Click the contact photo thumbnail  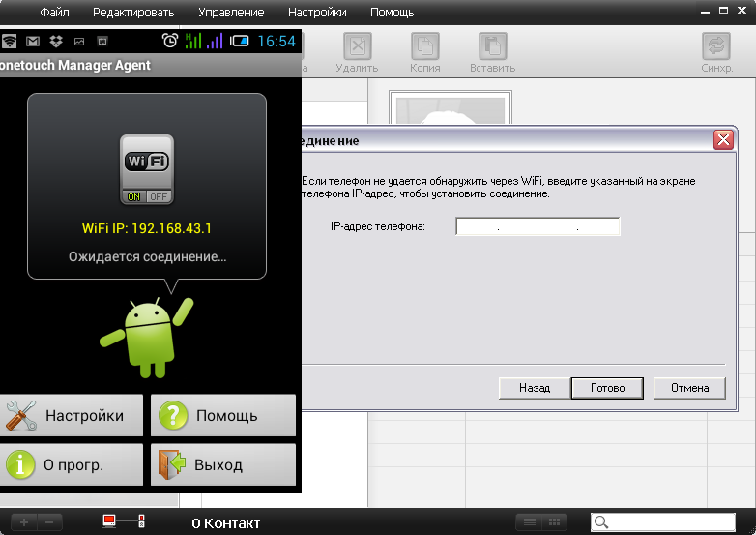[x=451, y=107]
